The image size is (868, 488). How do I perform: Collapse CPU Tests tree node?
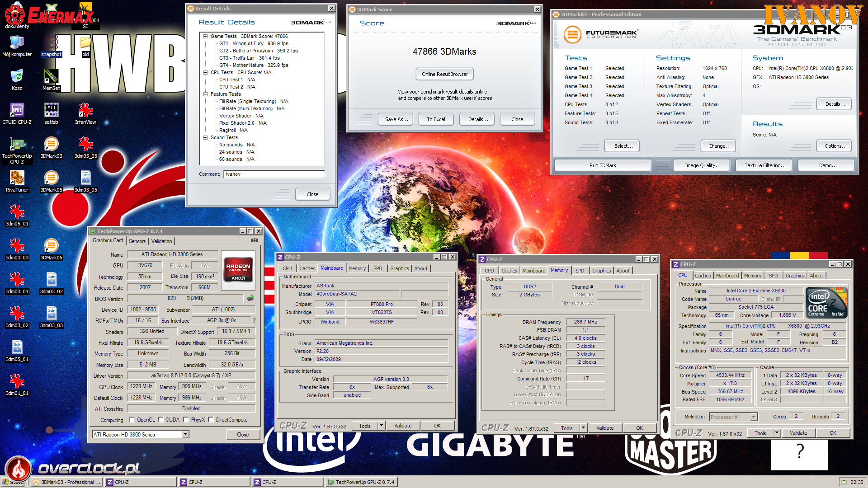(x=205, y=72)
